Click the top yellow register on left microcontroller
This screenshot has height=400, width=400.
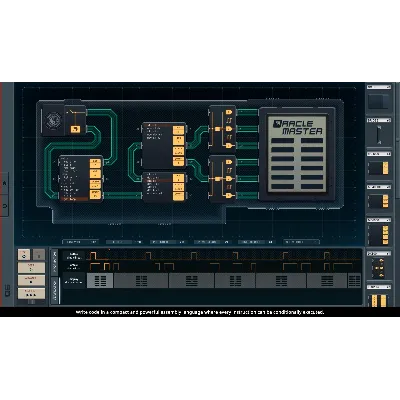(x=95, y=163)
